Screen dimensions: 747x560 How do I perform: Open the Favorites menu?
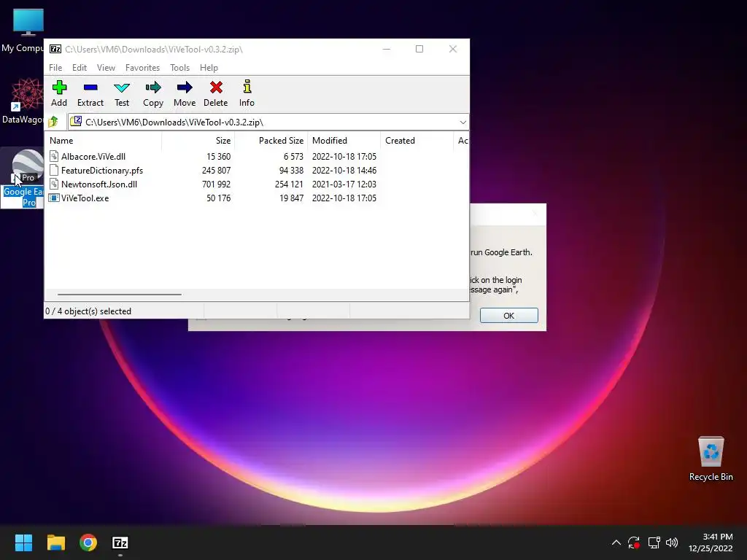point(142,68)
